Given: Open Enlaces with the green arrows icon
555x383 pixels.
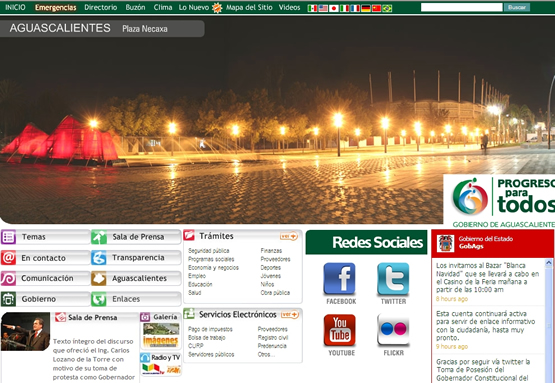Looking at the screenshot, I should pyautogui.click(x=136, y=299).
